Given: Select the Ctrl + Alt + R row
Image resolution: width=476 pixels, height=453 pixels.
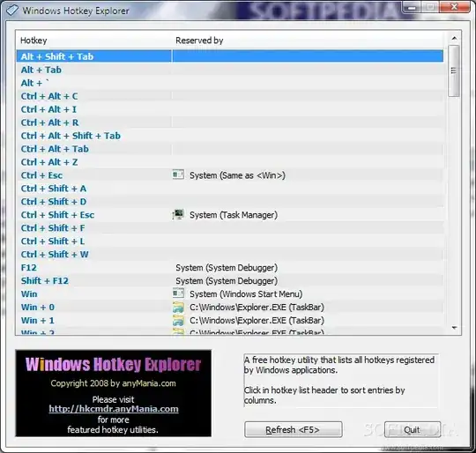Looking at the screenshot, I should click(x=230, y=123).
